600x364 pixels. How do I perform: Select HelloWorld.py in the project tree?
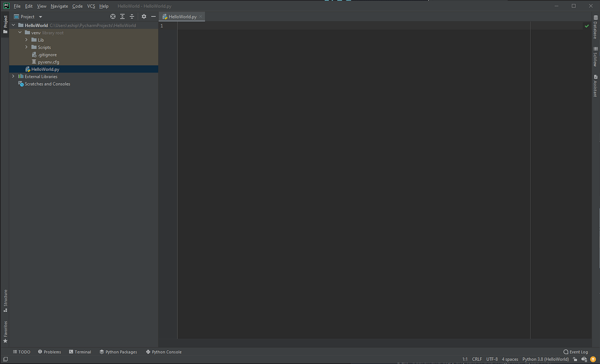pyautogui.click(x=84, y=69)
